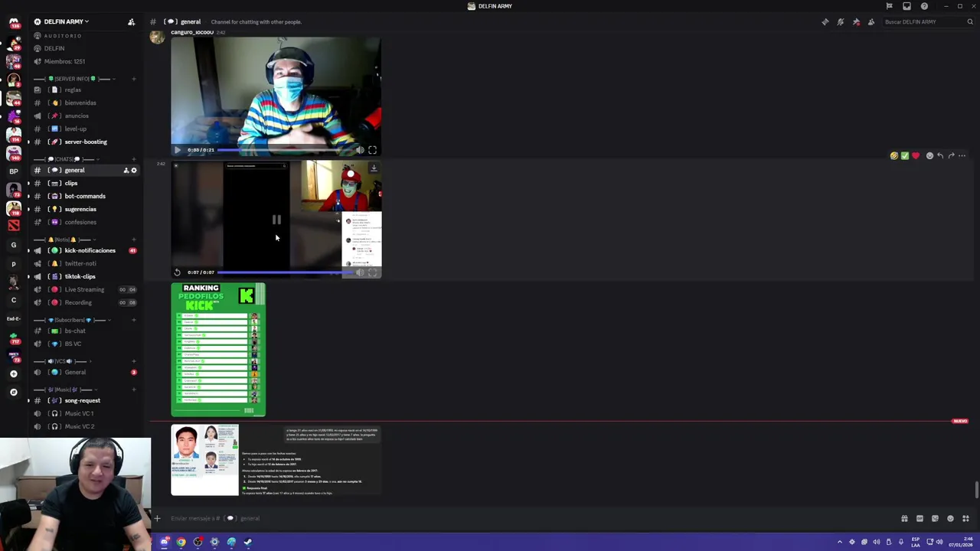Open the Ranking Kick image attachment
The width and height of the screenshot is (980, 551).
click(x=218, y=350)
